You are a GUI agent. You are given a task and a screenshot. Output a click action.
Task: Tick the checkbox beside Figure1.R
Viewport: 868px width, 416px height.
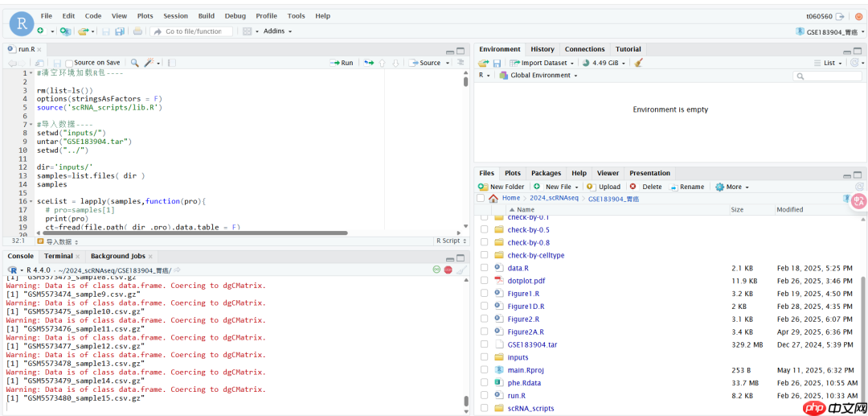click(485, 293)
